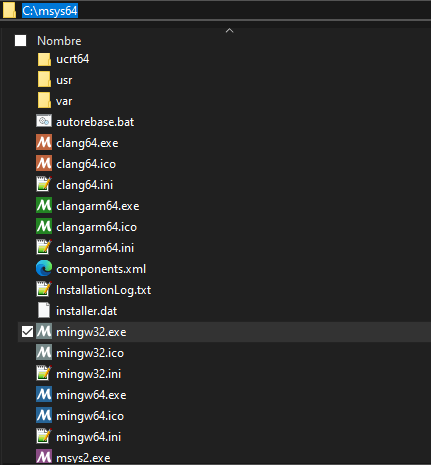431x465 pixels.
Task: Sort files by the Nombre column
Action: pyautogui.click(x=59, y=41)
